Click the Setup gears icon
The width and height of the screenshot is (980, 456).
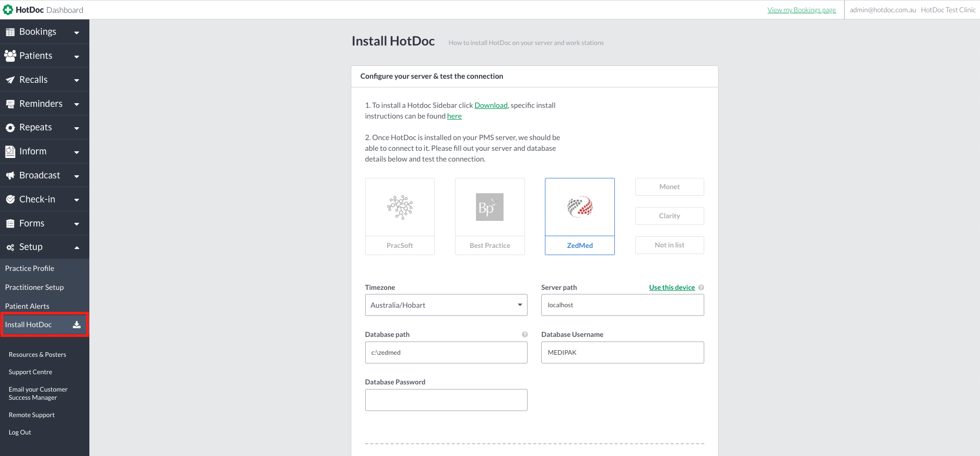10,247
